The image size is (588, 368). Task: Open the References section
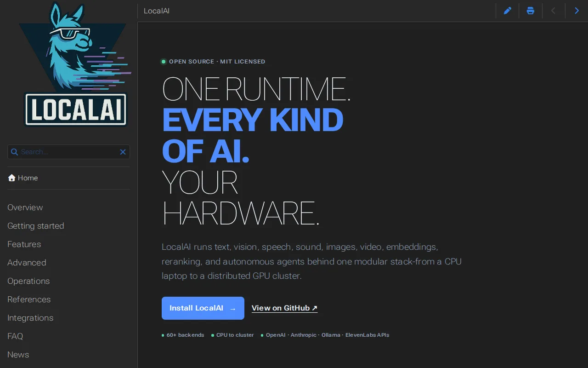point(29,299)
